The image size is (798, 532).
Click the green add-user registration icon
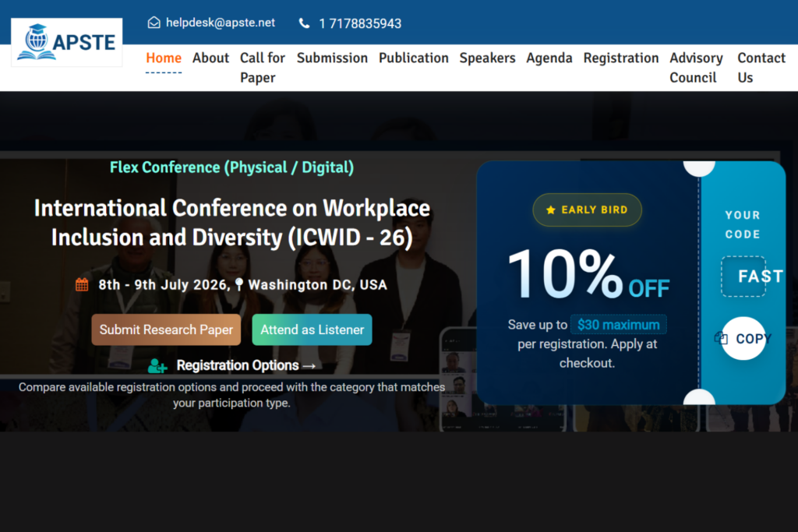[157, 365]
